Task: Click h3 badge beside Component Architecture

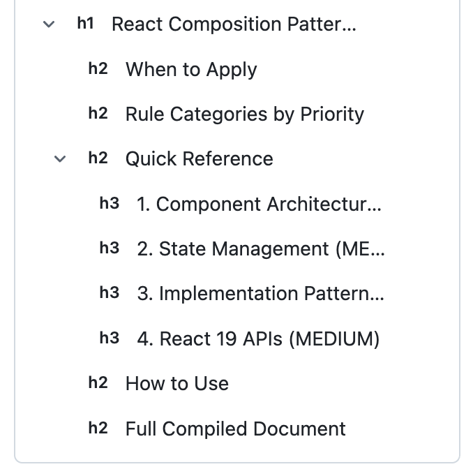Action: (110, 203)
